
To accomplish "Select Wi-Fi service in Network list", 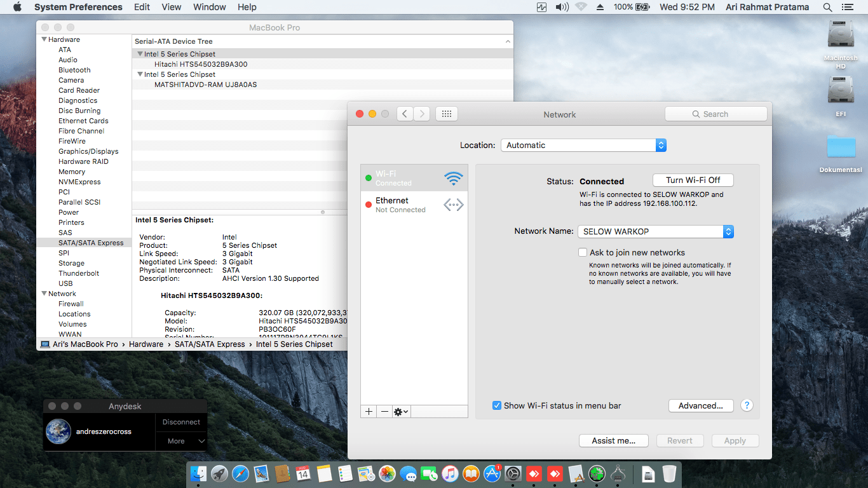I will (414, 178).
